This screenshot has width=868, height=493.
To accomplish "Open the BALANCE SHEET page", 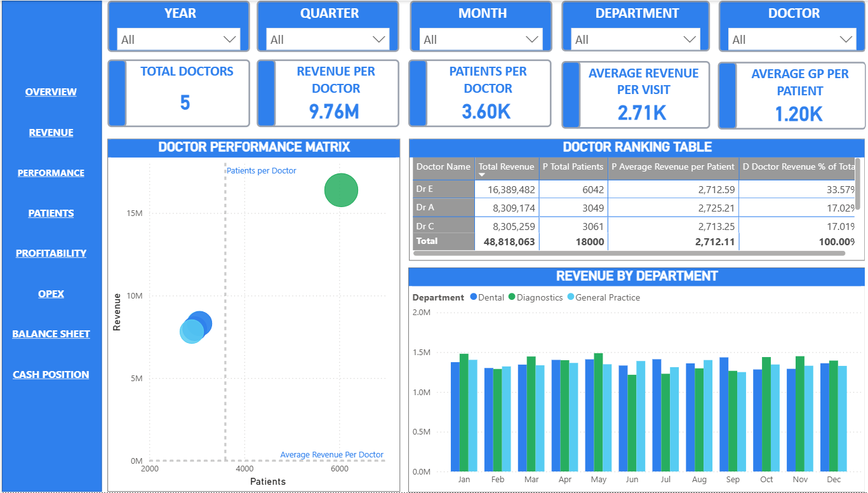I will click(51, 334).
